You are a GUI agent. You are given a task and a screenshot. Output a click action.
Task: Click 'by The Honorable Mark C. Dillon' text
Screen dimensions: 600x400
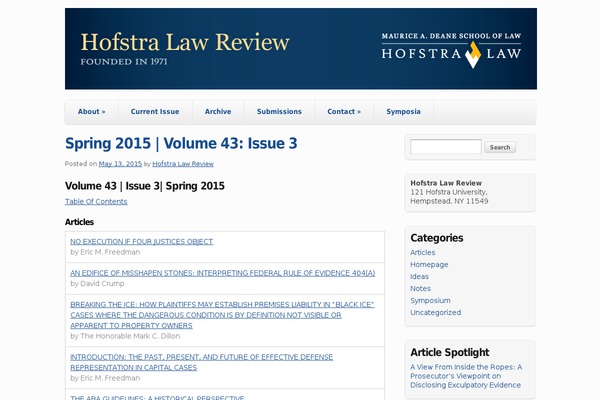[125, 336]
